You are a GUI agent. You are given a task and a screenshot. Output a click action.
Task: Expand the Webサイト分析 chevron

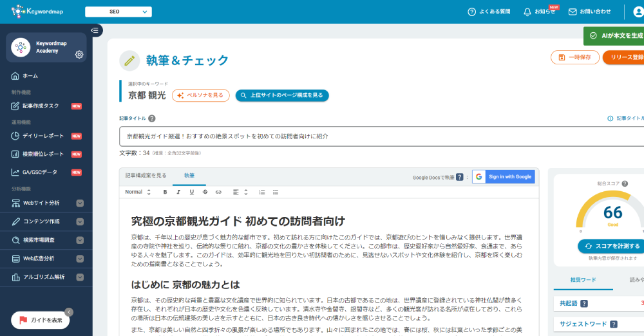pyautogui.click(x=80, y=203)
